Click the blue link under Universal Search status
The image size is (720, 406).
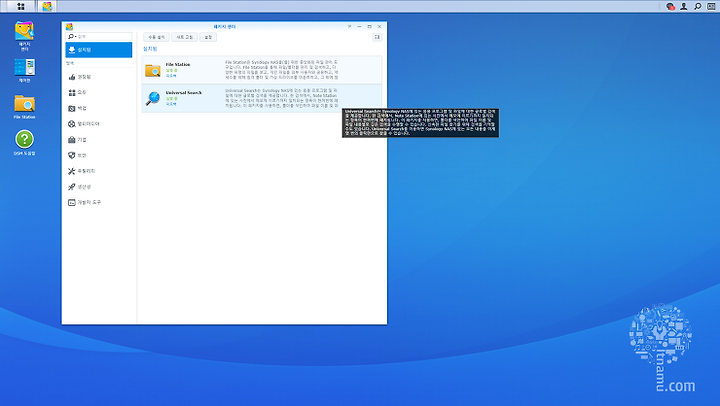(x=171, y=104)
